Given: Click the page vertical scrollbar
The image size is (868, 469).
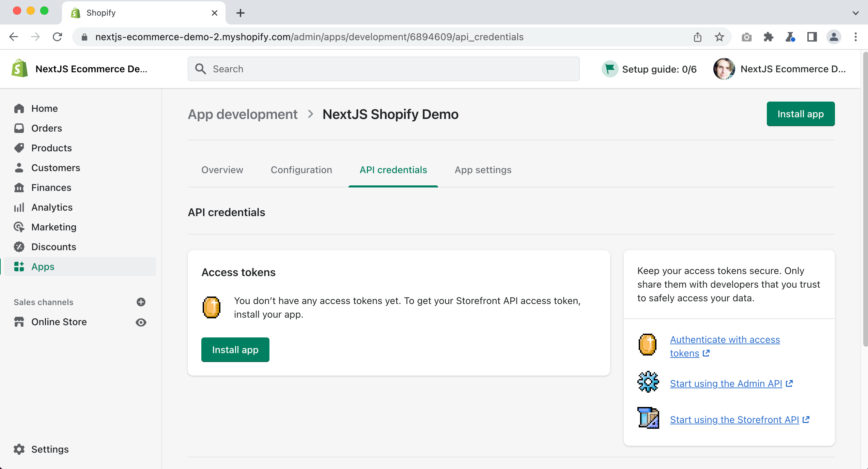Looking at the screenshot, I should tap(866, 199).
